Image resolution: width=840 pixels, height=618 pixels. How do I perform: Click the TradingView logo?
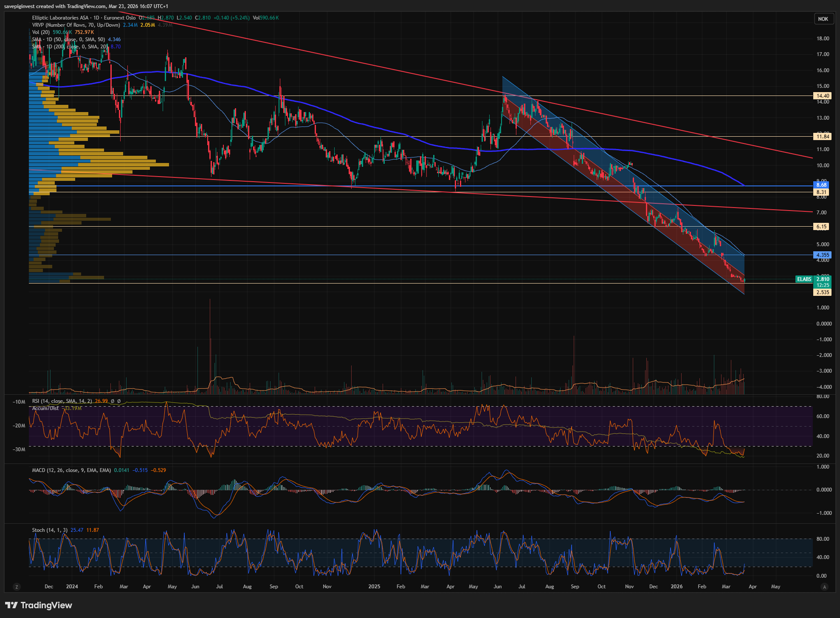pyautogui.click(x=39, y=605)
